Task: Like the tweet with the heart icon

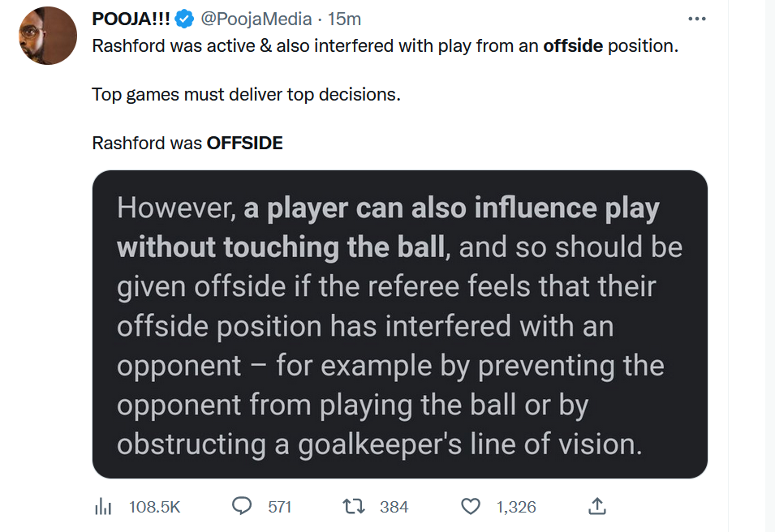Action: tap(471, 506)
